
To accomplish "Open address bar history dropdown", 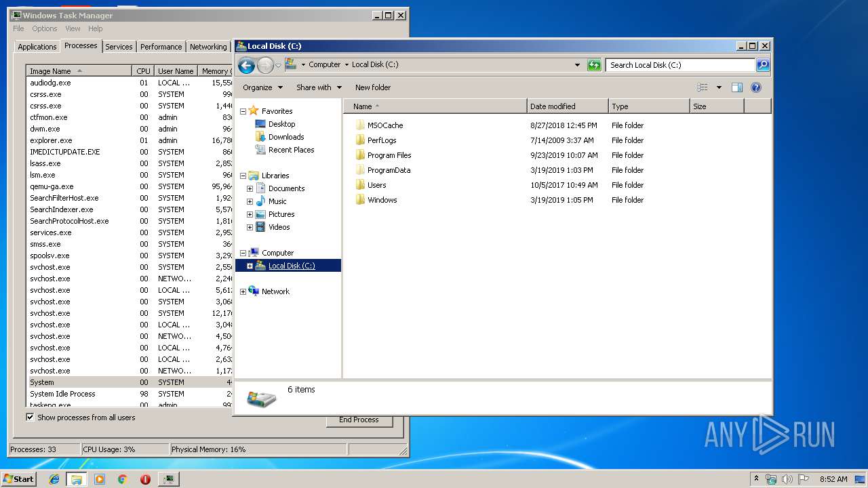I will point(577,65).
